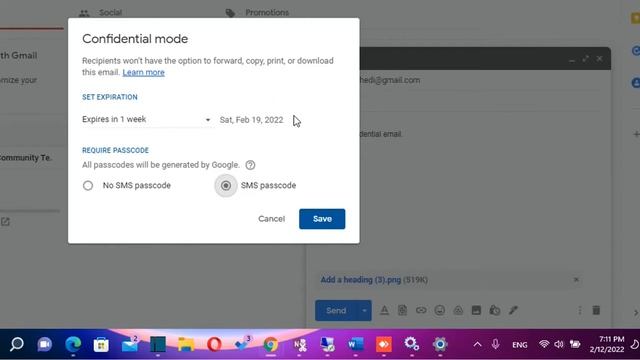Open the Mail app in the taskbar

[129, 344]
